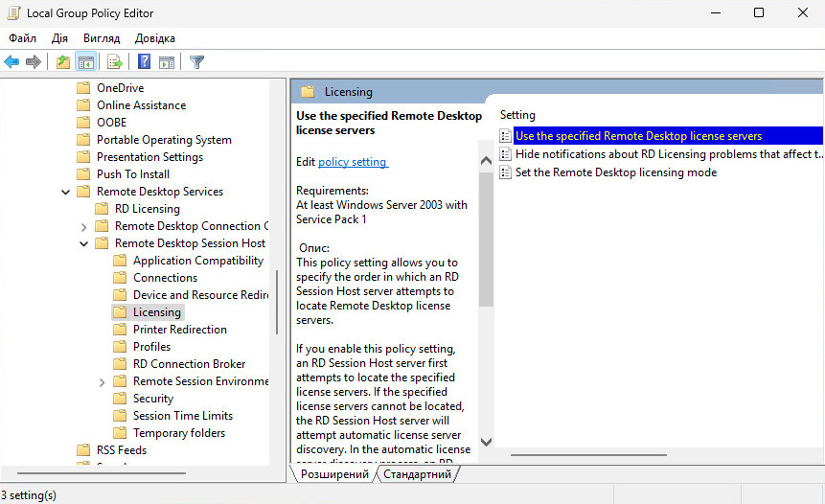Click the tree pane horizontal scrollbar
825x504 pixels.
pyautogui.click(x=101, y=473)
